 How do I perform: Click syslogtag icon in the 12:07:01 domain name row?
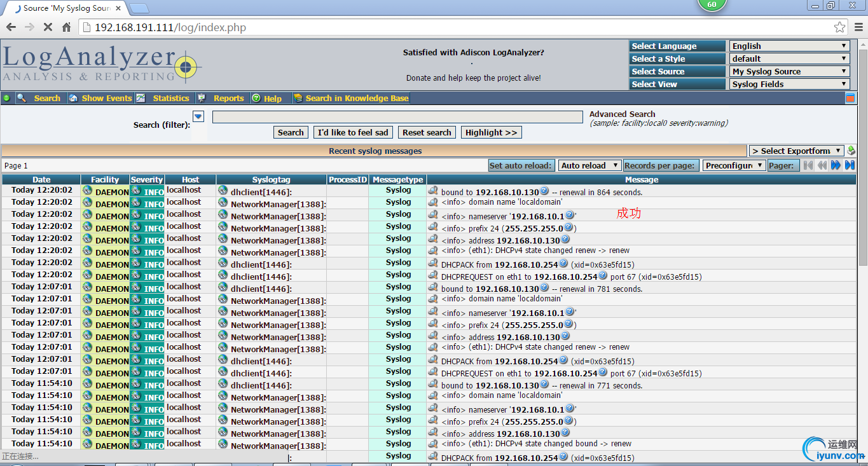click(x=223, y=299)
